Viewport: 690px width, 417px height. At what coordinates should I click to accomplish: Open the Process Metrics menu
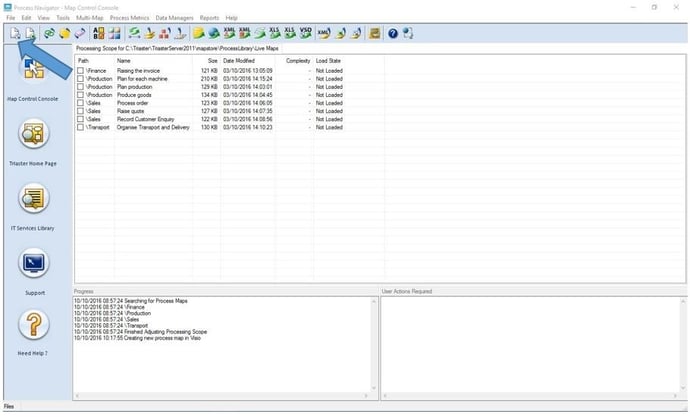(x=129, y=18)
